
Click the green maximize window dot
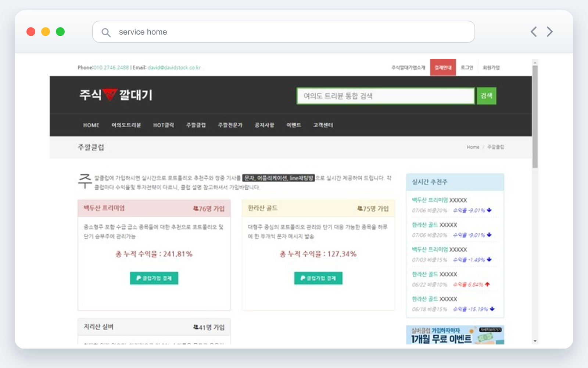60,32
